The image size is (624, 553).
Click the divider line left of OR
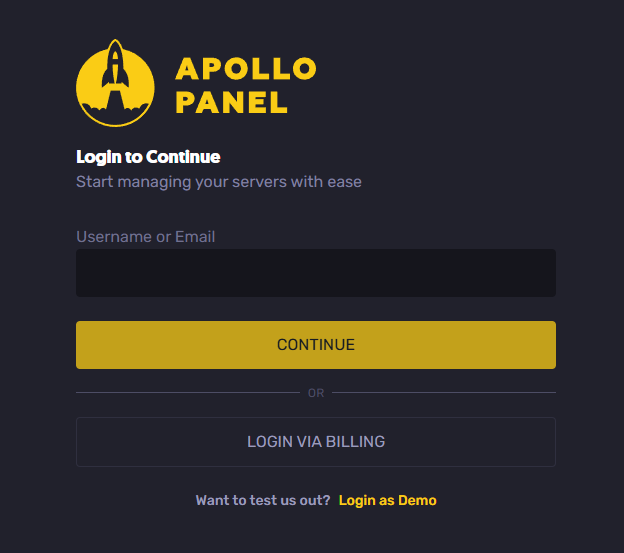click(x=188, y=392)
